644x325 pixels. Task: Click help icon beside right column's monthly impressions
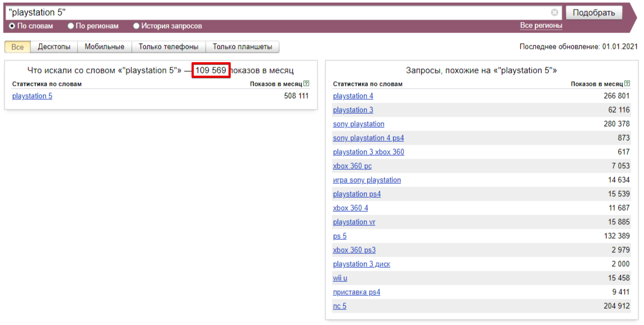click(x=627, y=84)
